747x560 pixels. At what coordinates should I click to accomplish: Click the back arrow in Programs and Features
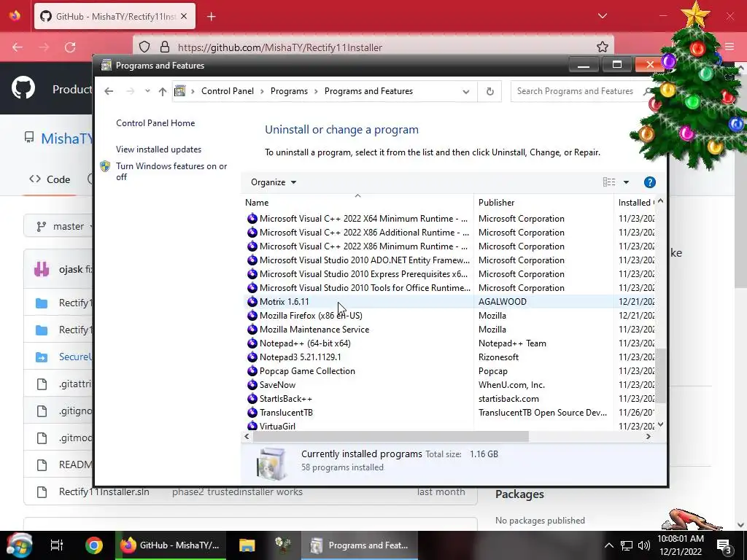pos(109,91)
